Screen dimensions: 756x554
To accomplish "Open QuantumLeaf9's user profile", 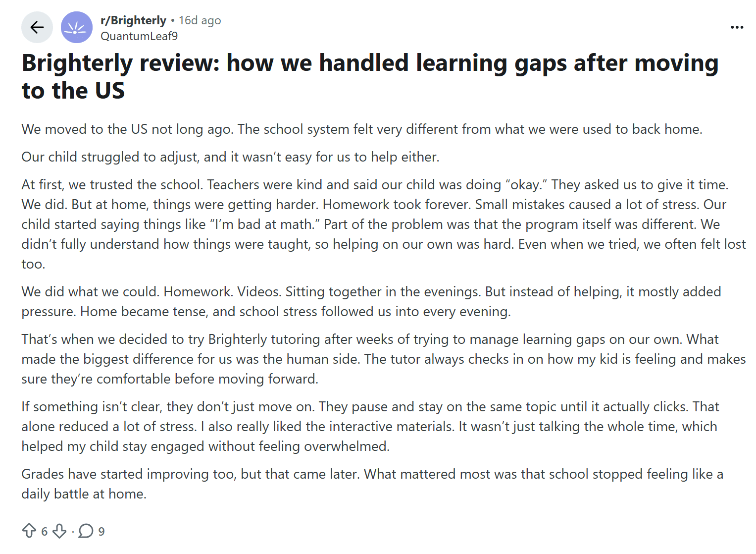I will pyautogui.click(x=140, y=36).
